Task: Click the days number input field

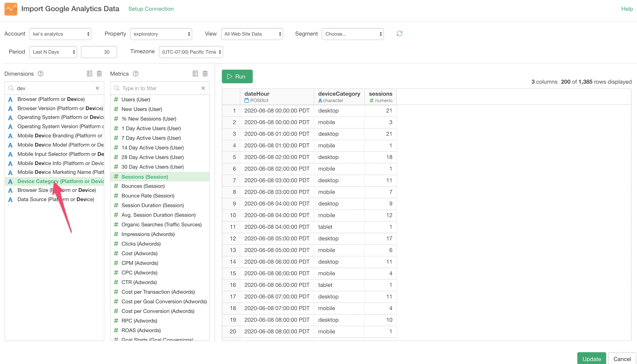Action: [x=99, y=52]
